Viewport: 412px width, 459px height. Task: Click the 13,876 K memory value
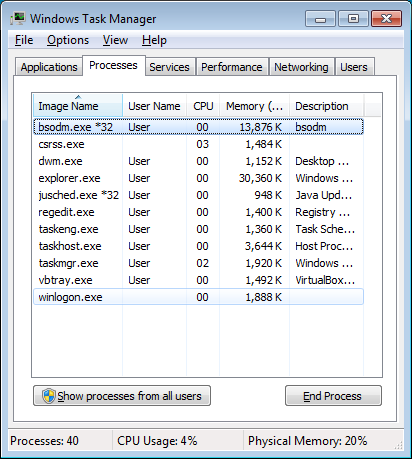coord(260,127)
